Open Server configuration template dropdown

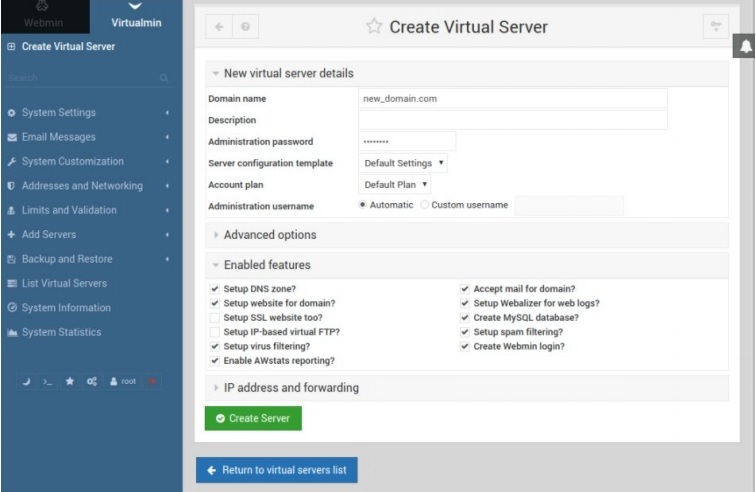[403, 163]
